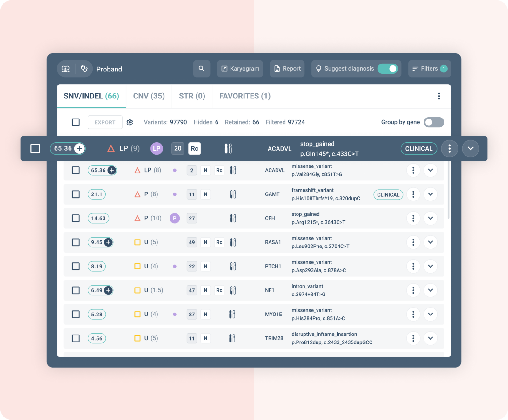Click the 21.1 score badge
Screen dimensions: 508x420
tap(97, 194)
